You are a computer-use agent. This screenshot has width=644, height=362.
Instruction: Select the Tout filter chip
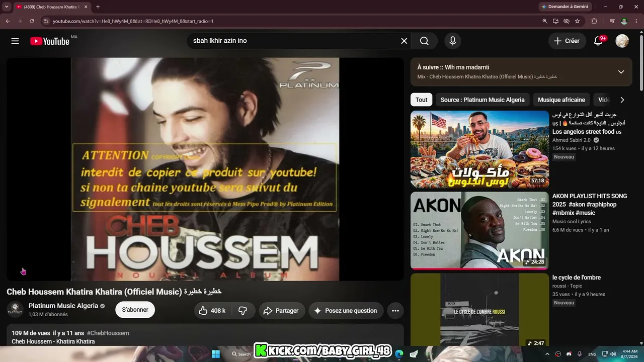point(422,100)
